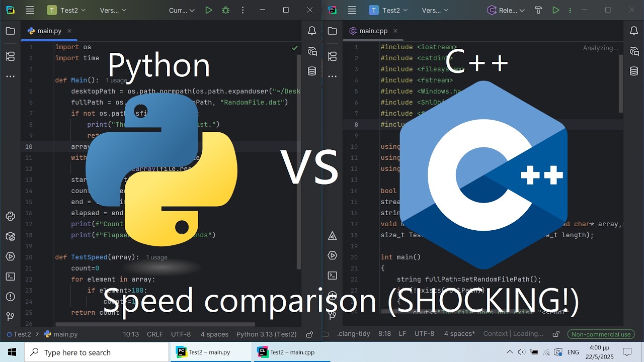Click the Run button in CLion toolbar
The image size is (644, 362).
[555, 10]
